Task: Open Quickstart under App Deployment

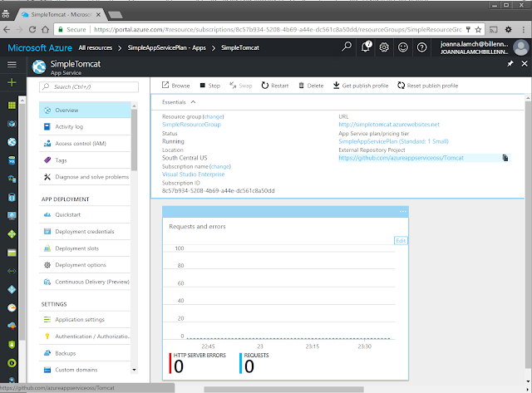Action: click(x=85, y=214)
